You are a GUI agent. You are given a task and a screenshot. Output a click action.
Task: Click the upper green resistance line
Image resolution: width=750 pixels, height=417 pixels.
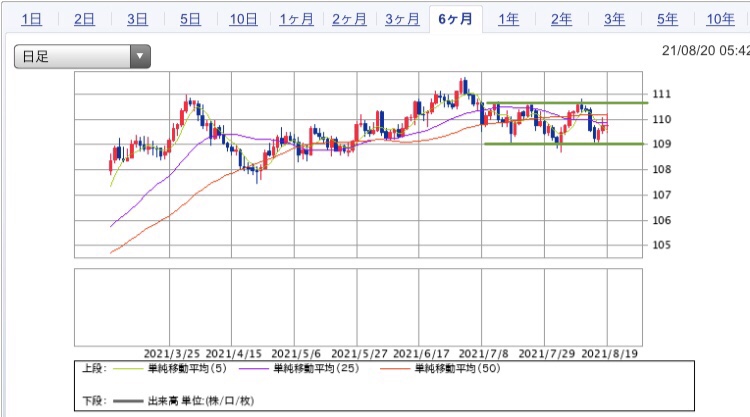[x=567, y=103]
